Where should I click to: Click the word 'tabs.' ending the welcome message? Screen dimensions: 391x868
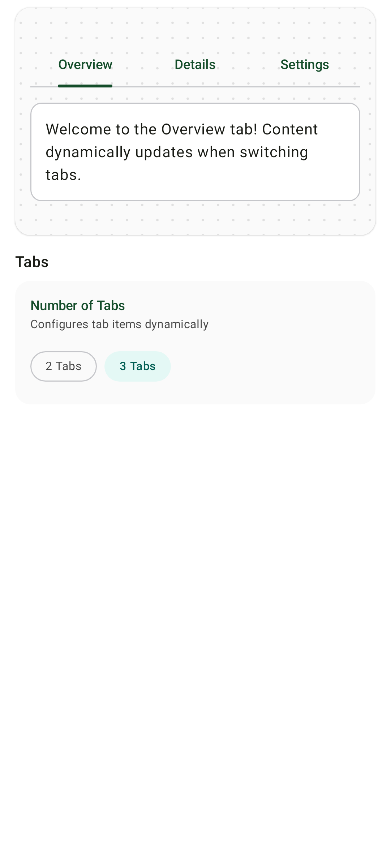pyautogui.click(x=63, y=175)
